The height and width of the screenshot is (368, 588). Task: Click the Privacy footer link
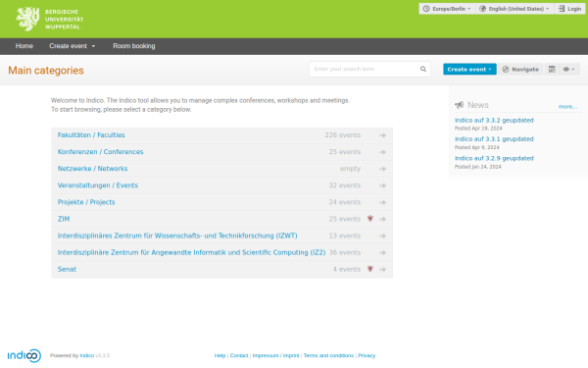(x=367, y=355)
